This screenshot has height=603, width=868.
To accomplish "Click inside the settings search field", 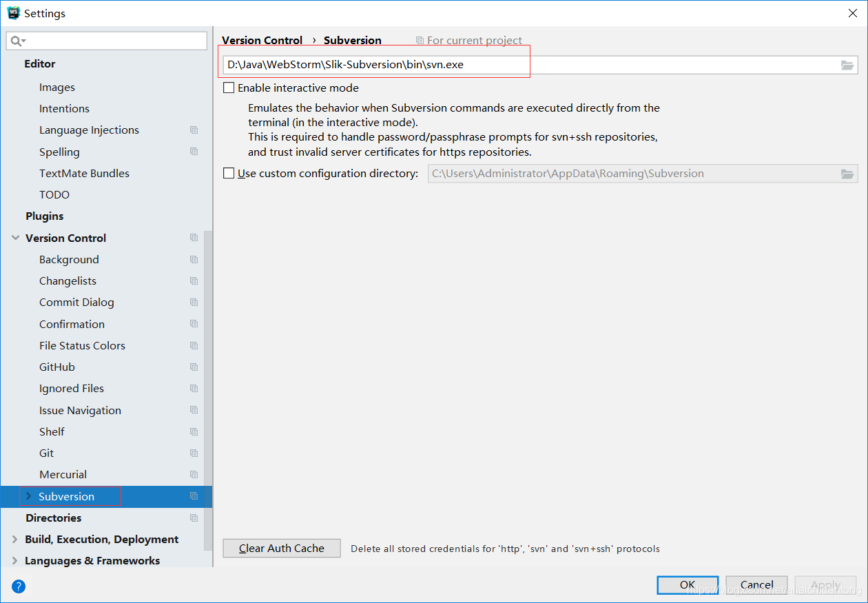I will pyautogui.click(x=107, y=41).
